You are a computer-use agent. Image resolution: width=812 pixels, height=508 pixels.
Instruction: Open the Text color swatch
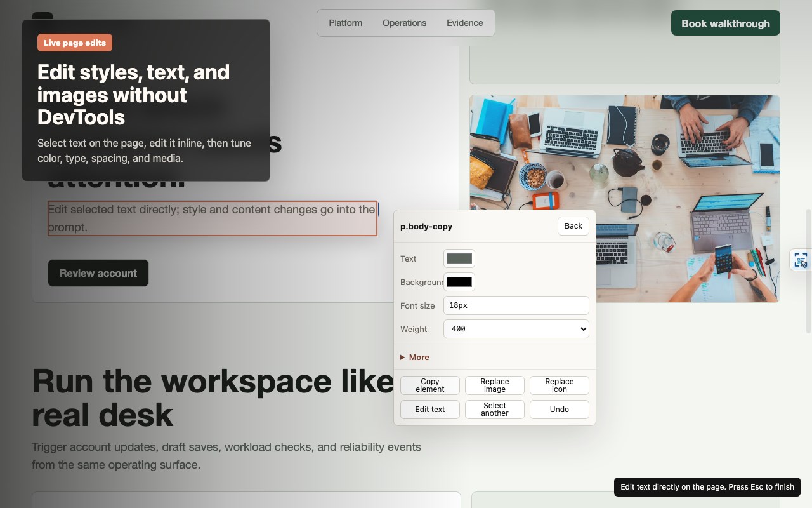(459, 258)
